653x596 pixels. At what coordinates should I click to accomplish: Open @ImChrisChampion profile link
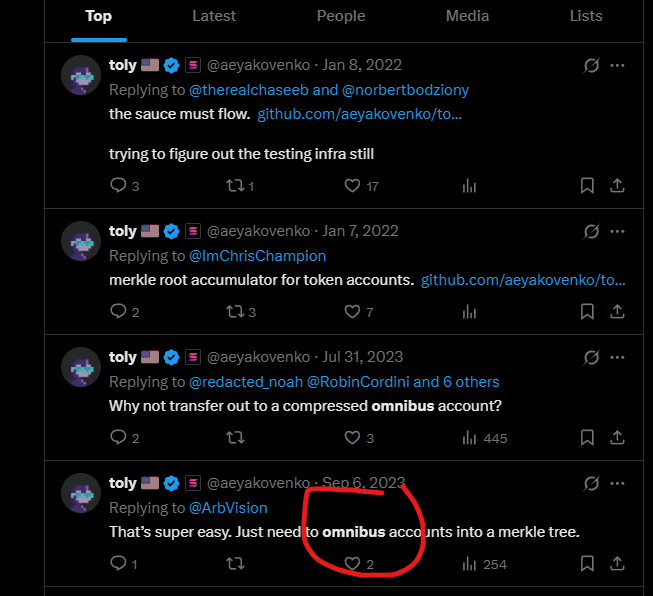[258, 256]
